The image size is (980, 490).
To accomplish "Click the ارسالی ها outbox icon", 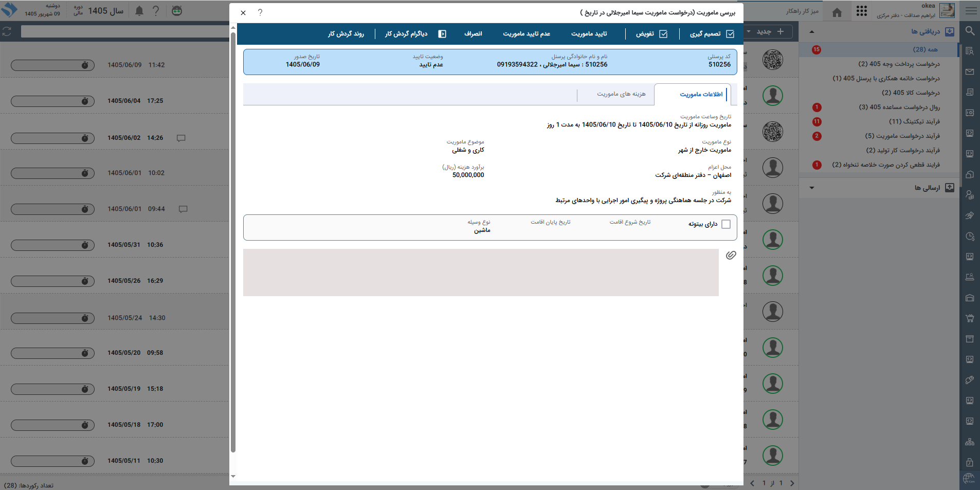I will pyautogui.click(x=950, y=188).
